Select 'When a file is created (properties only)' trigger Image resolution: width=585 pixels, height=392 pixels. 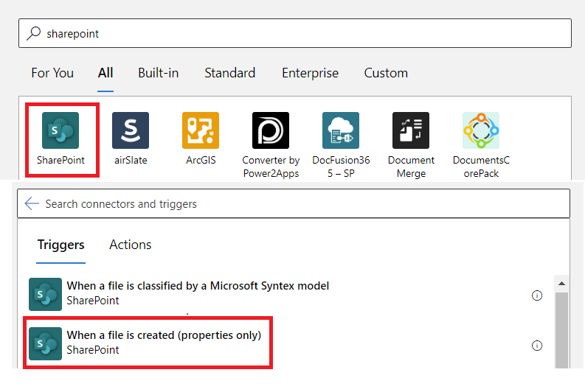164,342
